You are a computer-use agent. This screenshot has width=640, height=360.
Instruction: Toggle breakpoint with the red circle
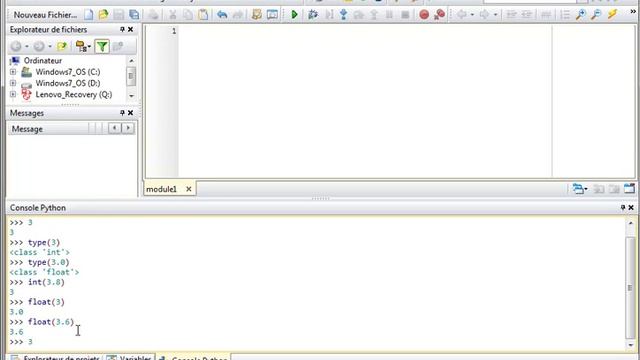[x=424, y=15]
